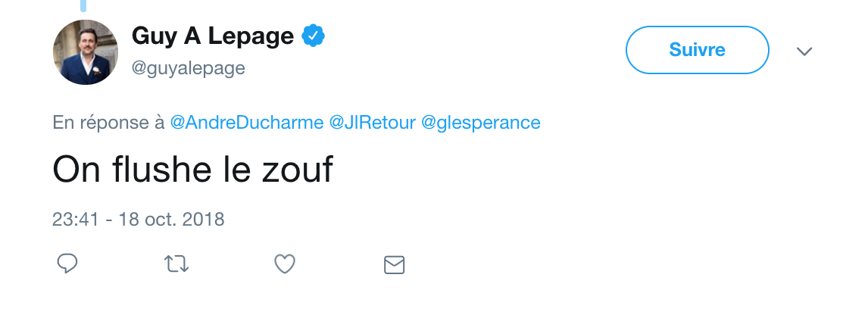Image resolution: width=868 pixels, height=312 pixels.
Task: Click the "18 oct. 2018" date text
Action: pos(172,219)
